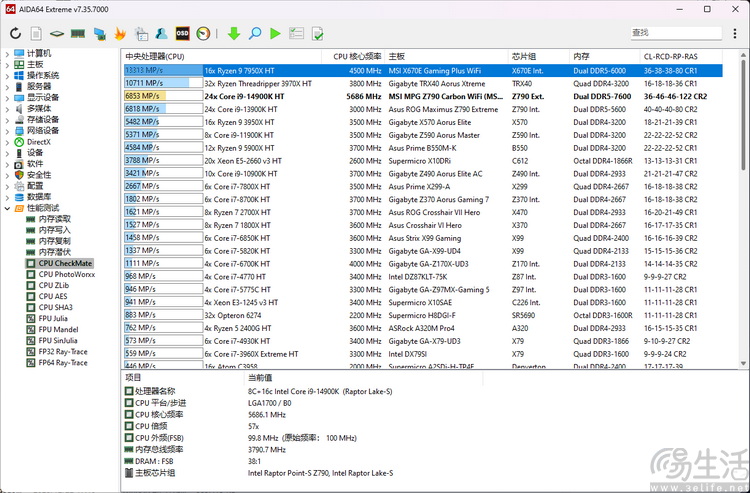Expand the 显示设备 tree node
The image size is (750, 493).
pos(7,98)
